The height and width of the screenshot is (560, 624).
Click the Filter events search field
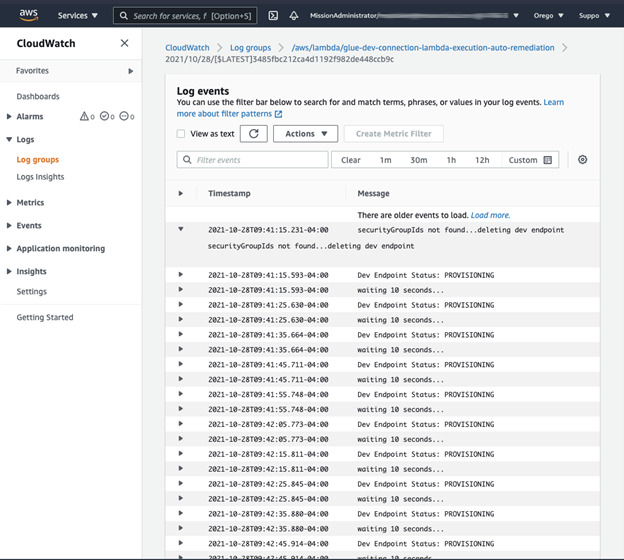pos(253,160)
